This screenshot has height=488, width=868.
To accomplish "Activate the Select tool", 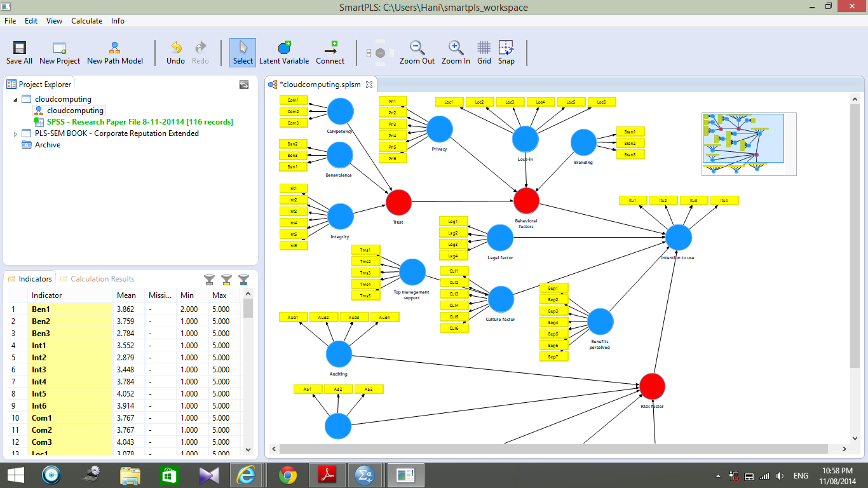I will pyautogui.click(x=243, y=53).
